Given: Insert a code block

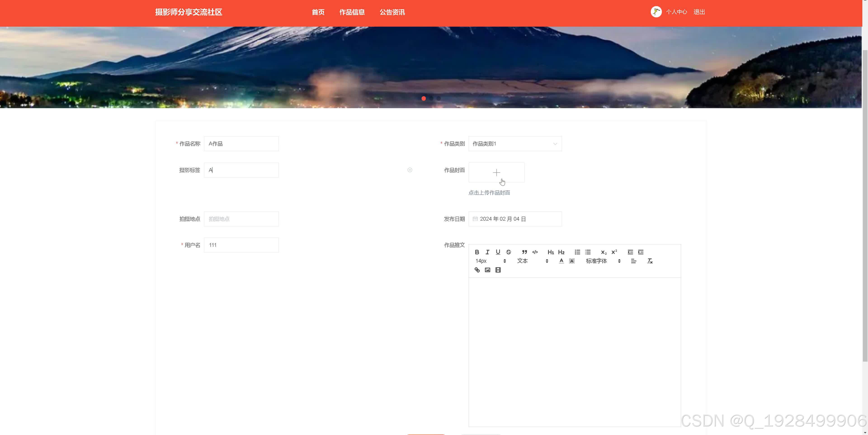Looking at the screenshot, I should tap(535, 252).
